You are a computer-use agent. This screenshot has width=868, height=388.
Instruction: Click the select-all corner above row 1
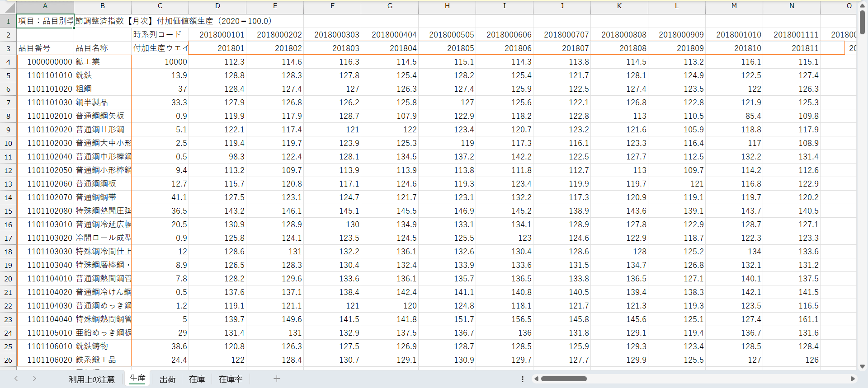tap(8, 6)
